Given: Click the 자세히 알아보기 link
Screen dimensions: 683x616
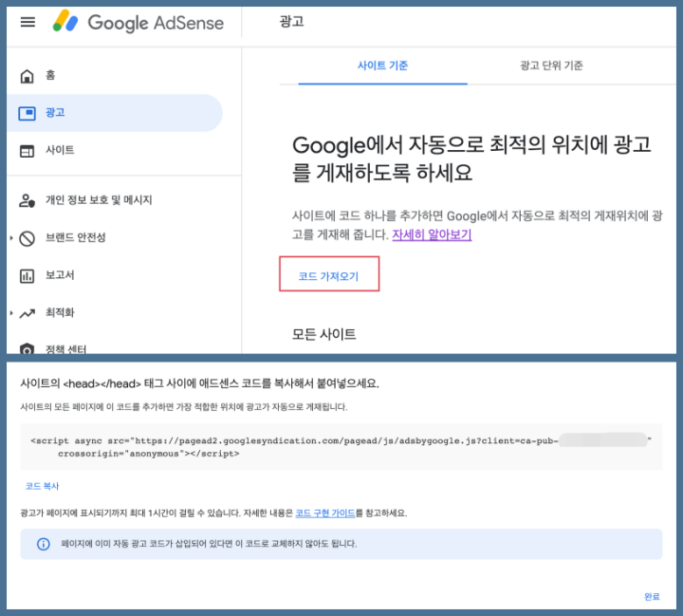Looking at the screenshot, I should pos(432,234).
